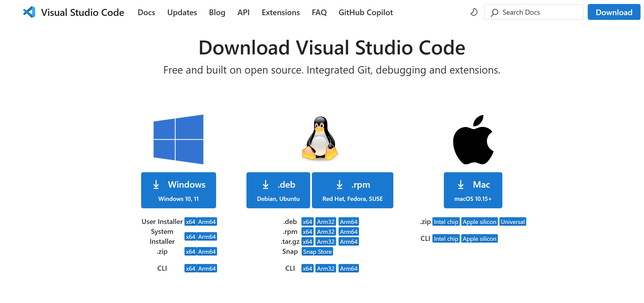Download the Mac macOS 10.15+ build

pos(473,190)
